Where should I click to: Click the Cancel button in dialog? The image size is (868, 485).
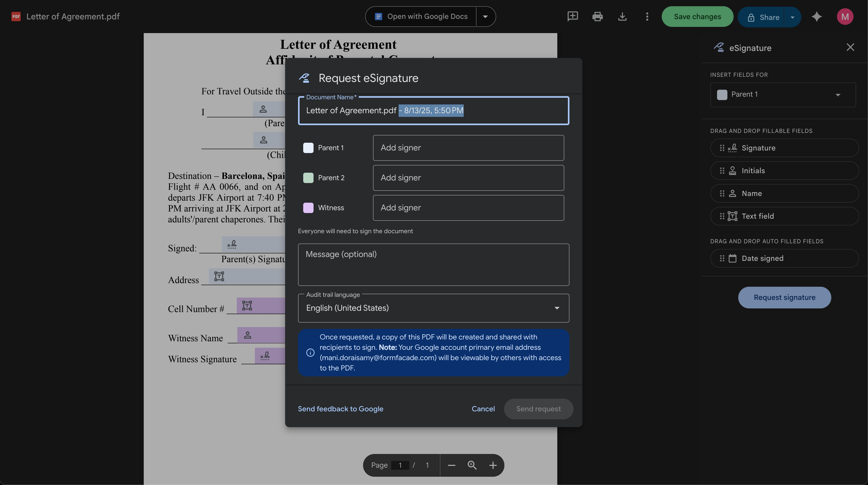[x=483, y=409]
